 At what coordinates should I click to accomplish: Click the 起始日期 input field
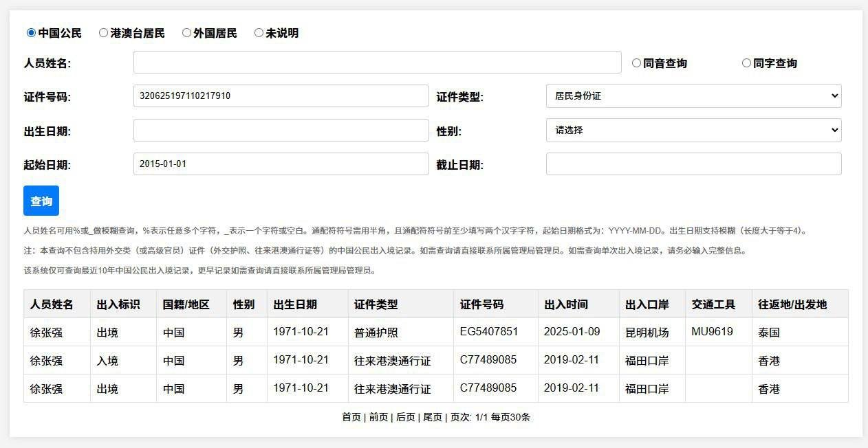click(x=281, y=164)
